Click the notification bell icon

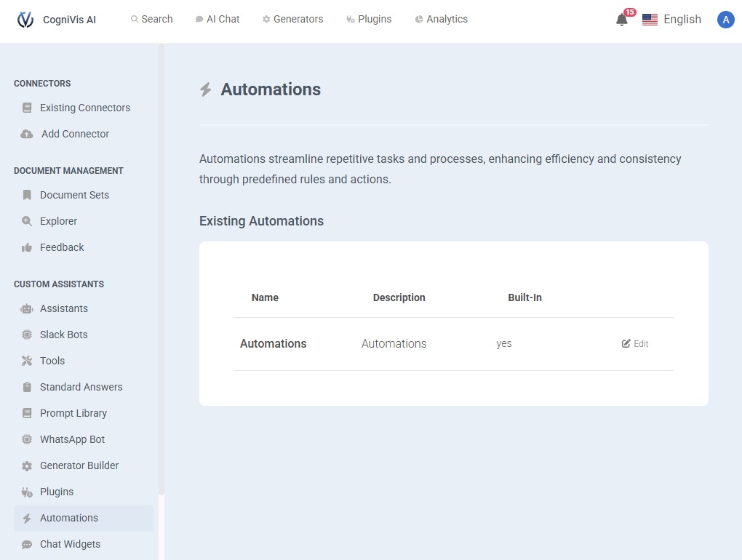tap(621, 20)
